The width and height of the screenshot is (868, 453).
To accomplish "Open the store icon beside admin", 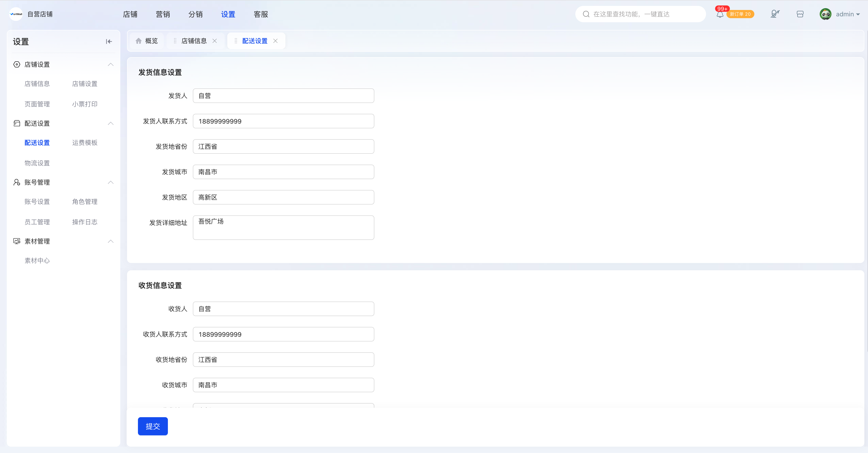I will coord(800,14).
